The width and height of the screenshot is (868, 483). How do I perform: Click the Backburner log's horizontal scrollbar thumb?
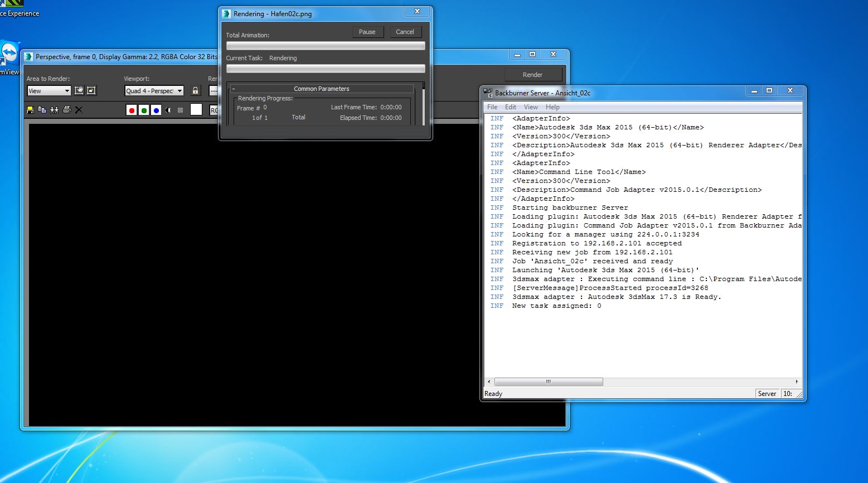point(549,382)
